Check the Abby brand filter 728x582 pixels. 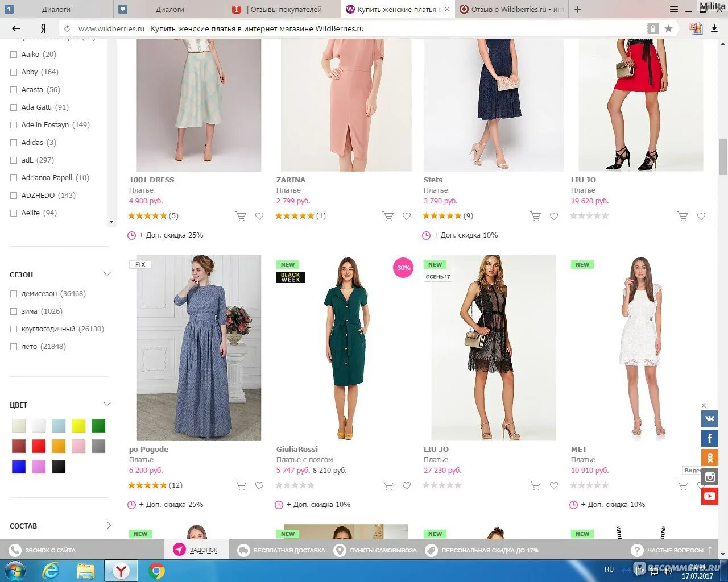click(x=14, y=72)
